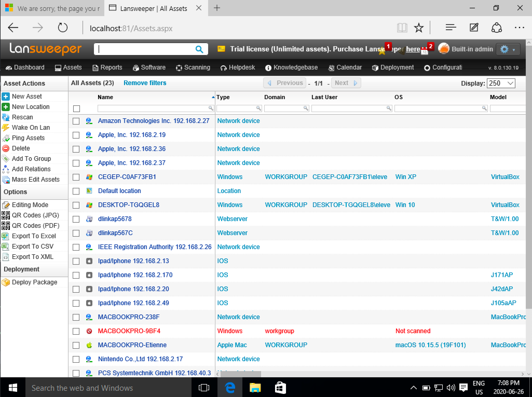Click the search magnifier icon in Lansweeper header
This screenshot has height=397, width=532.
199,49
